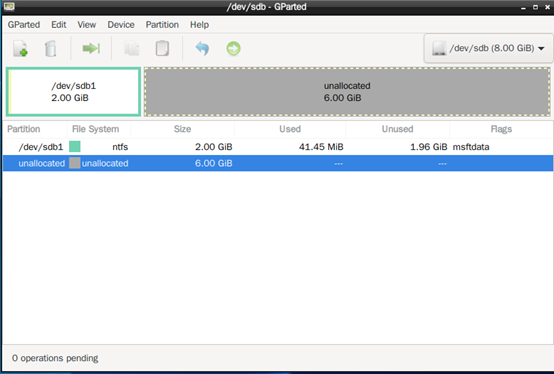The height and width of the screenshot is (374, 554).
Task: Click the gray unallocated color swatch
Action: click(x=75, y=163)
